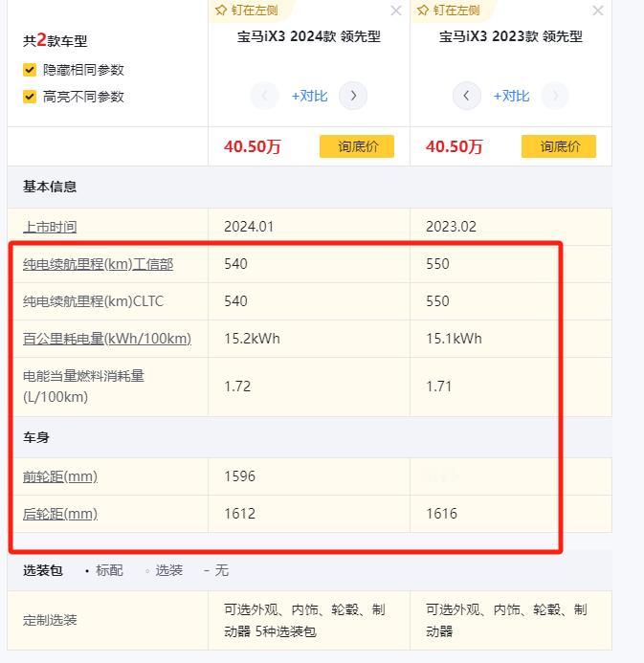
Task: Pin the 2023款 领先型 column to left
Action: [448, 10]
